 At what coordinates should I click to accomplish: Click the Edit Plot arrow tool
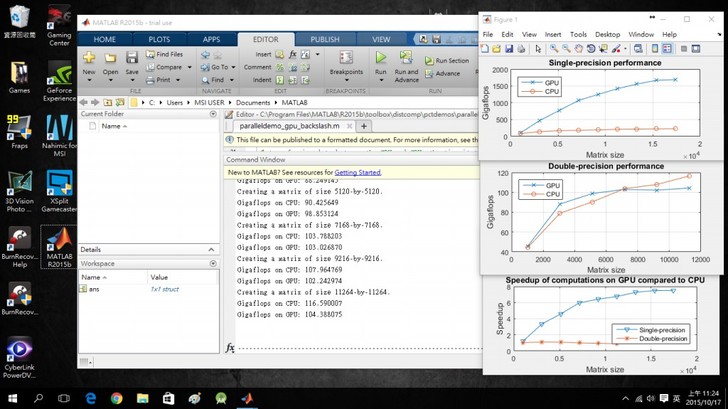tap(538, 48)
